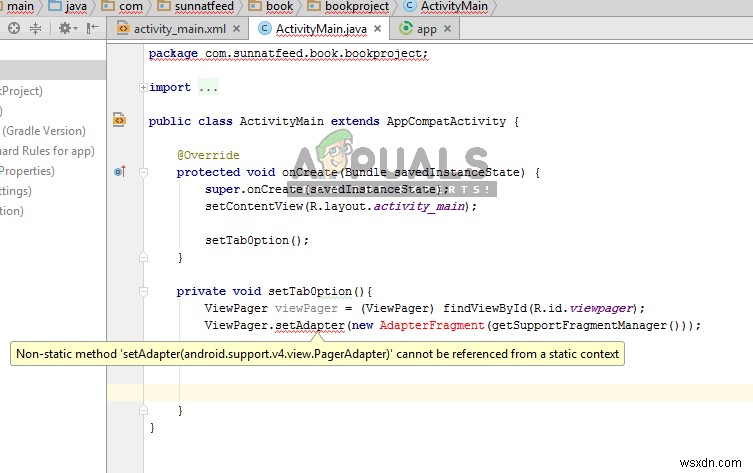The height and width of the screenshot is (473, 753).
Task: Click the Project) tree entry
Action: pyautogui.click(x=21, y=91)
